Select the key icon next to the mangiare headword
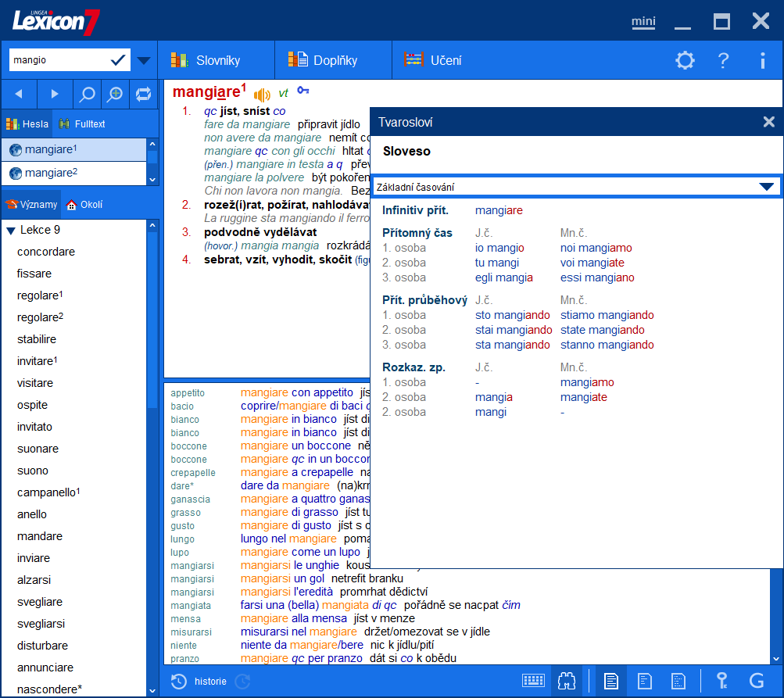Viewport: 784px width, 698px height. tap(303, 91)
